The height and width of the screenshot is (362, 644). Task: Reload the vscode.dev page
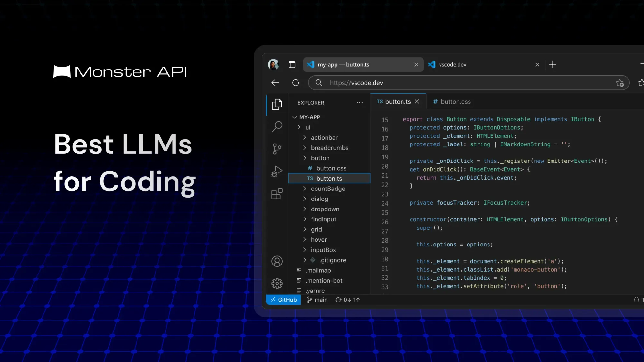[296, 83]
